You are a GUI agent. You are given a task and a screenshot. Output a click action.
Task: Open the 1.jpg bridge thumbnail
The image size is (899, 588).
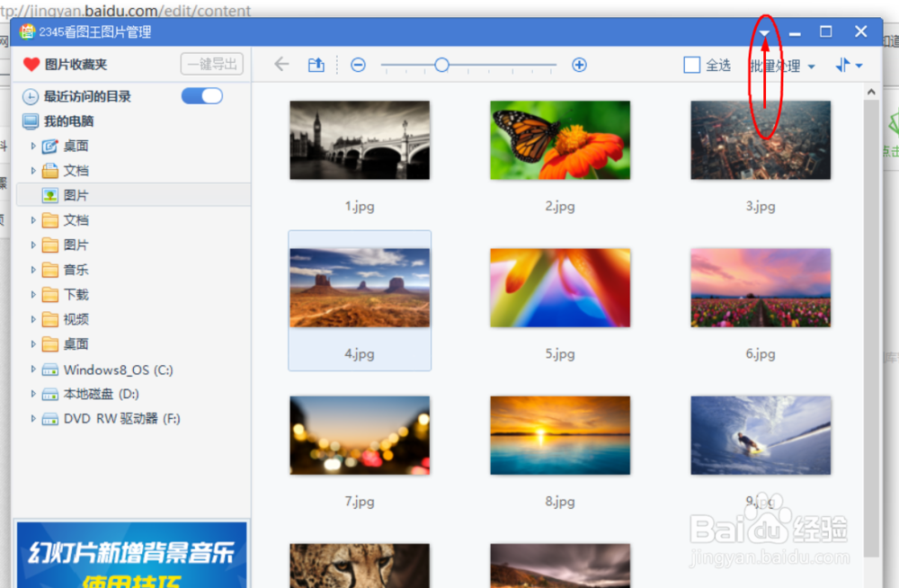coord(360,140)
